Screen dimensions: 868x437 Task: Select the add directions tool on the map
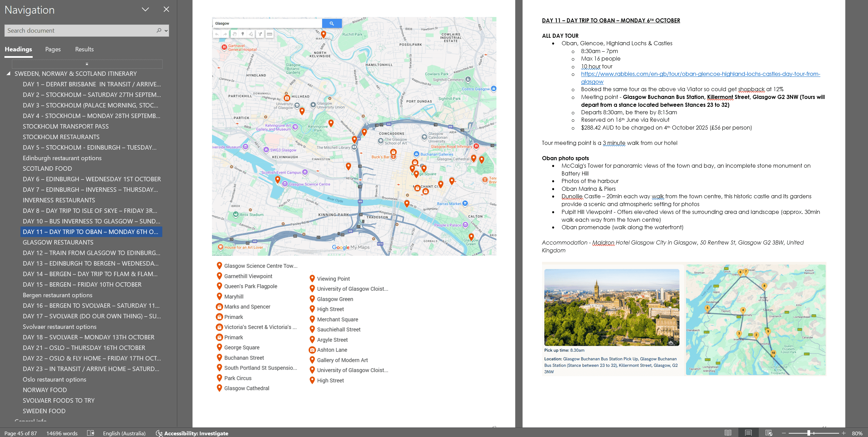pos(260,34)
